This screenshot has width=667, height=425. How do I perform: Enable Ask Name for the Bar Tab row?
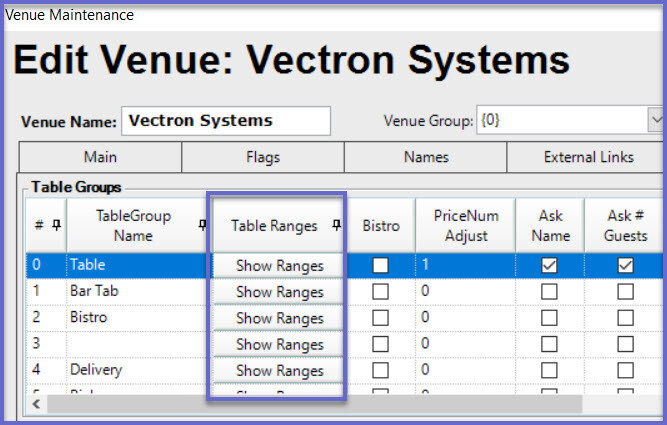(549, 291)
